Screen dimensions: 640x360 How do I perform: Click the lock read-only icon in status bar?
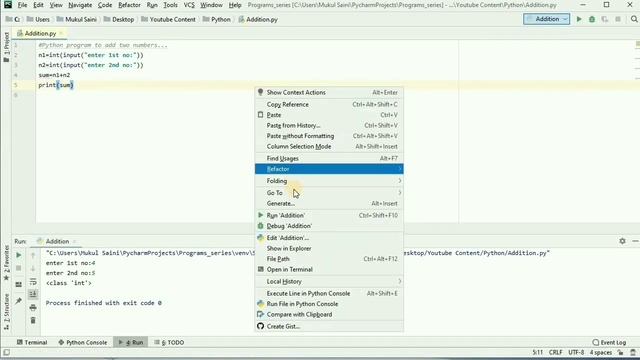tap(620, 352)
